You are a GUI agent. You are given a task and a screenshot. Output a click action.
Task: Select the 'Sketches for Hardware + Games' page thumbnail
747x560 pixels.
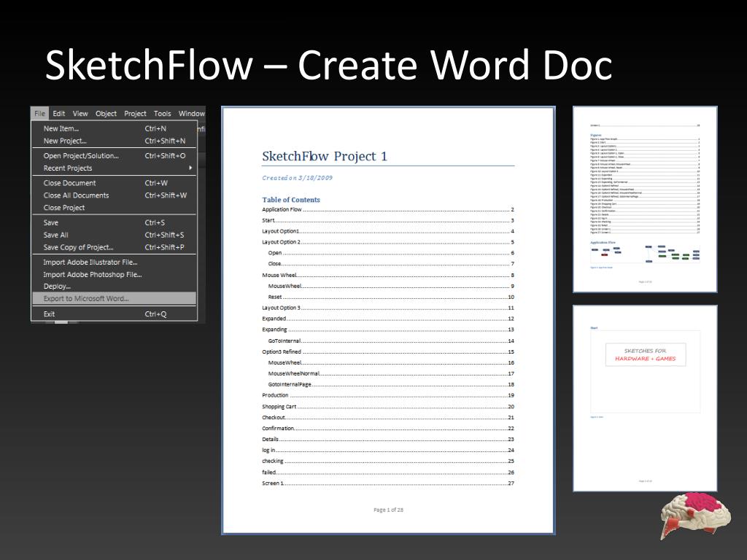(645, 398)
